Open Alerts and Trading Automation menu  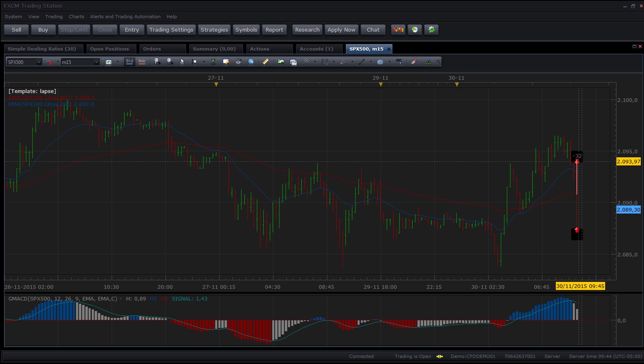coord(125,17)
